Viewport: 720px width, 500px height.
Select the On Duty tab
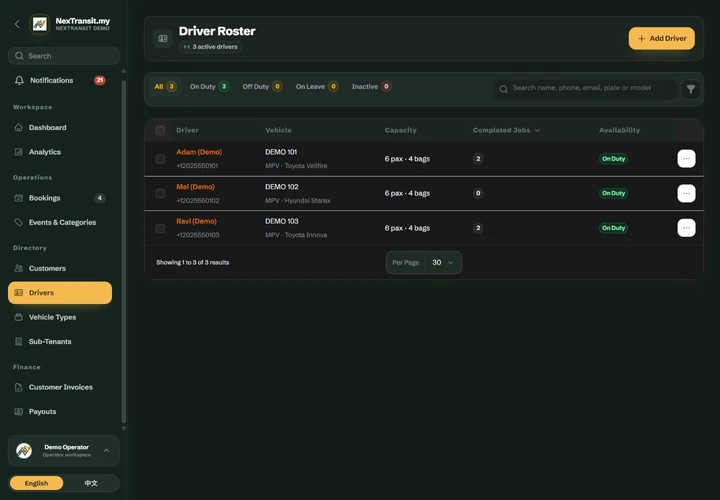[x=209, y=86]
